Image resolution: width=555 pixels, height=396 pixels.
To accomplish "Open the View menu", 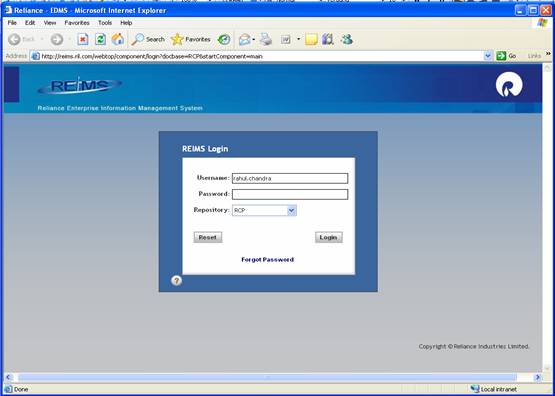I will coord(50,23).
